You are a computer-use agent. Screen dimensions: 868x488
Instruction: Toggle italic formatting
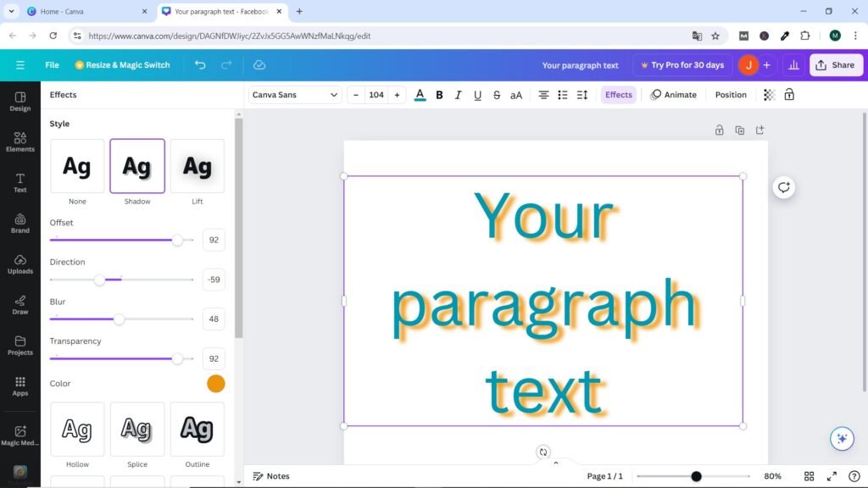[x=458, y=95]
